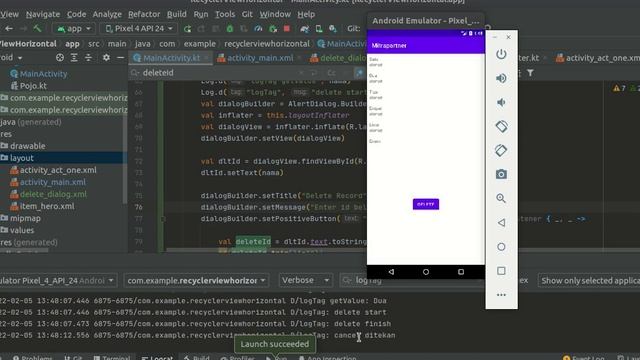Open the Code menu

76,14
